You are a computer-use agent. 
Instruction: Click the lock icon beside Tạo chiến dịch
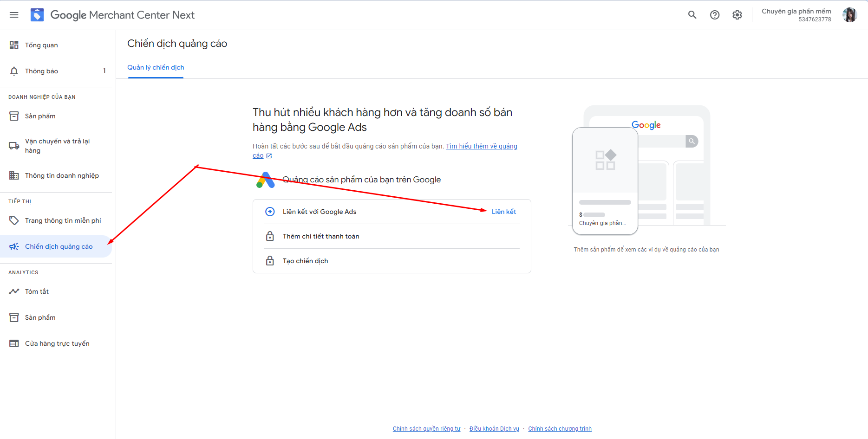pyautogui.click(x=270, y=261)
